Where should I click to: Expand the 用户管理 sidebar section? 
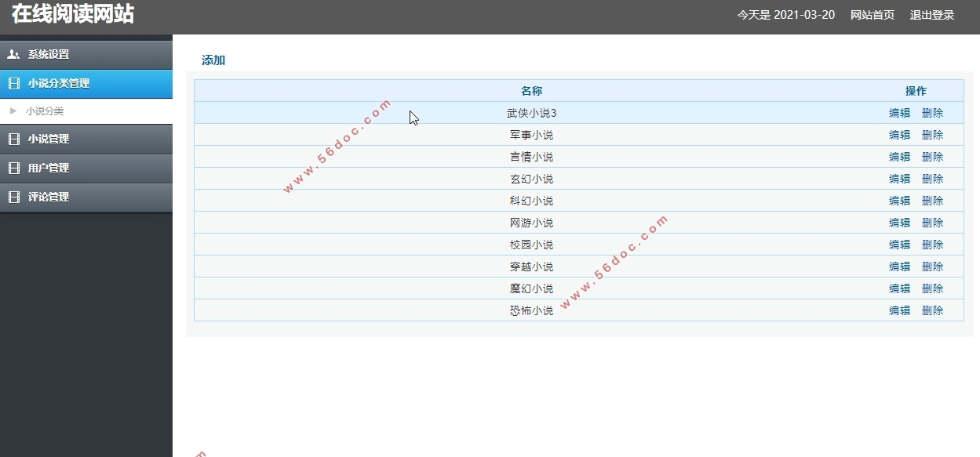tap(49, 168)
